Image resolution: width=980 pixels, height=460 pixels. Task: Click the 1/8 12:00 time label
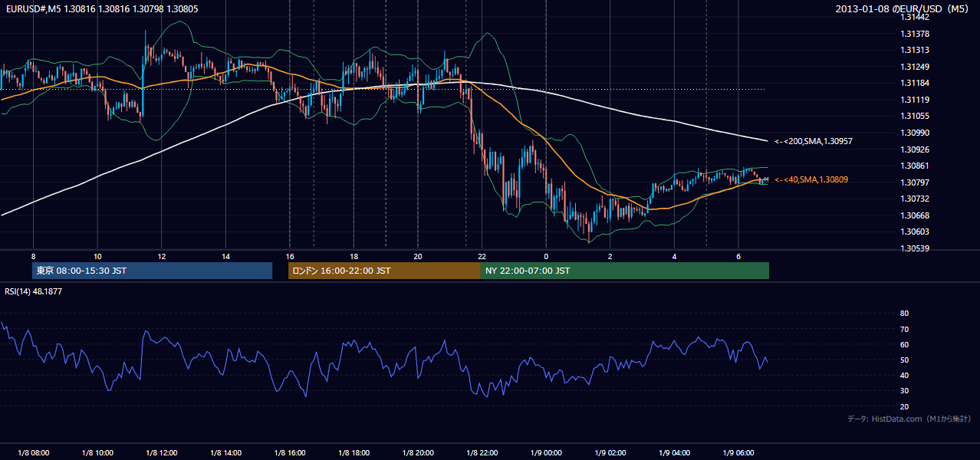coord(161,453)
